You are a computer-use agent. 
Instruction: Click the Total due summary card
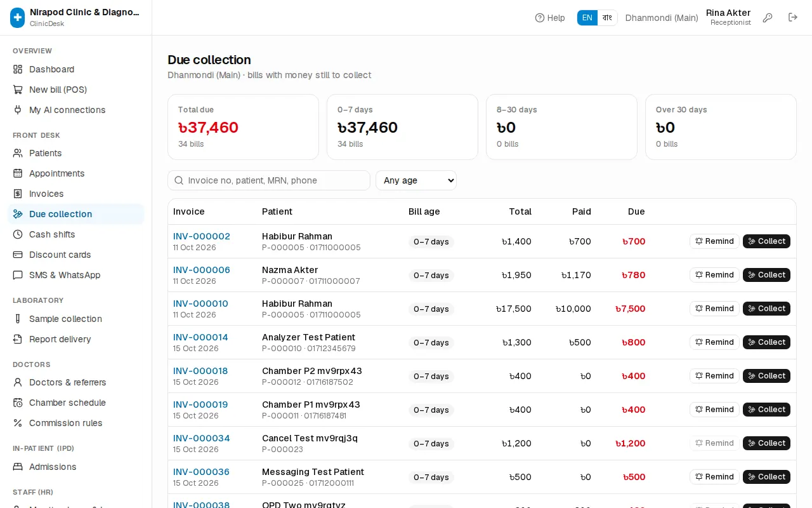pyautogui.click(x=243, y=127)
